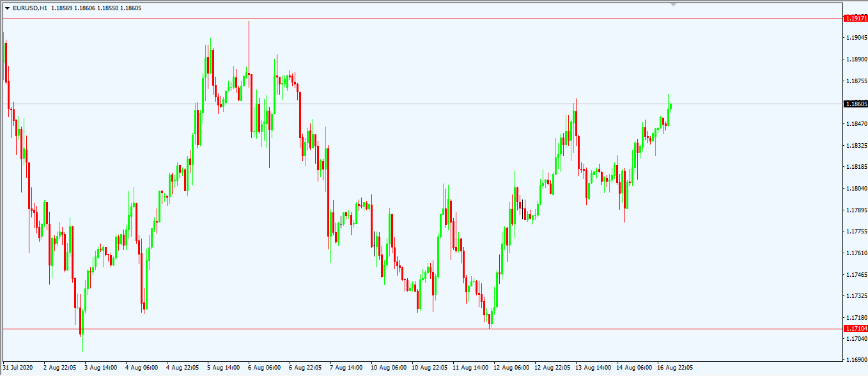
Task: Click the 2 Aug 22:05 time label
Action: click(60, 368)
